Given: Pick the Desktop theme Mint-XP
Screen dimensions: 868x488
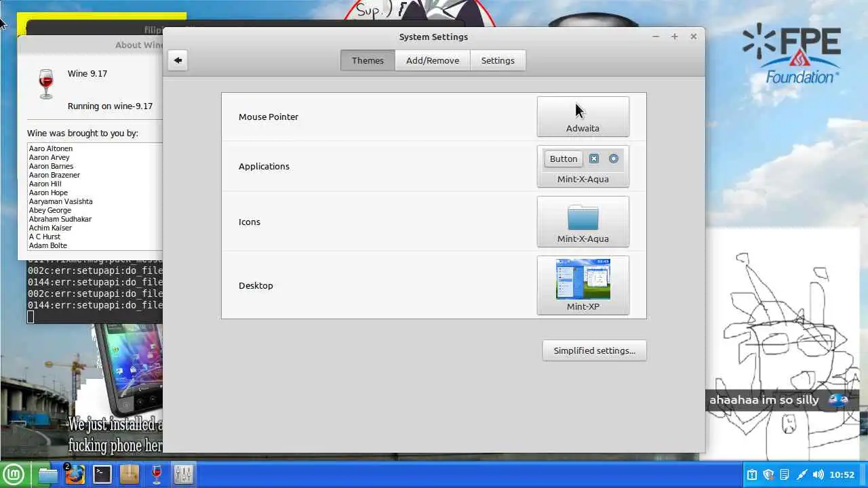Looking at the screenshot, I should tap(583, 285).
